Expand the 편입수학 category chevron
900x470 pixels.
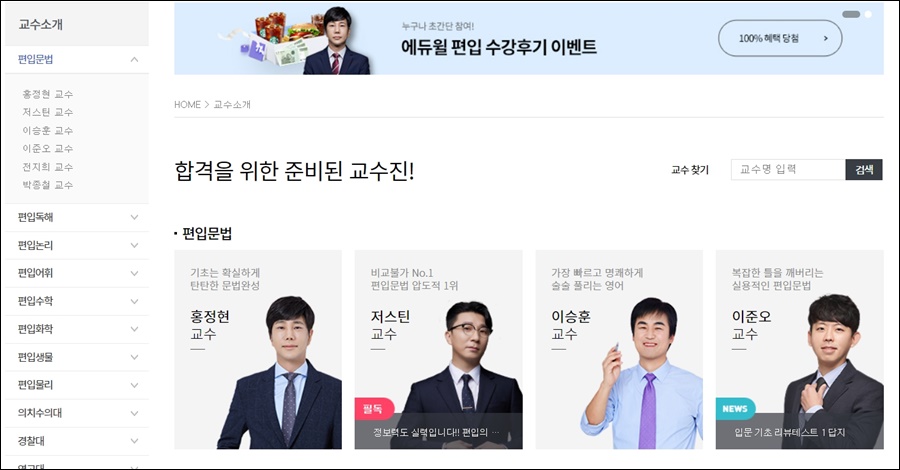click(x=134, y=301)
